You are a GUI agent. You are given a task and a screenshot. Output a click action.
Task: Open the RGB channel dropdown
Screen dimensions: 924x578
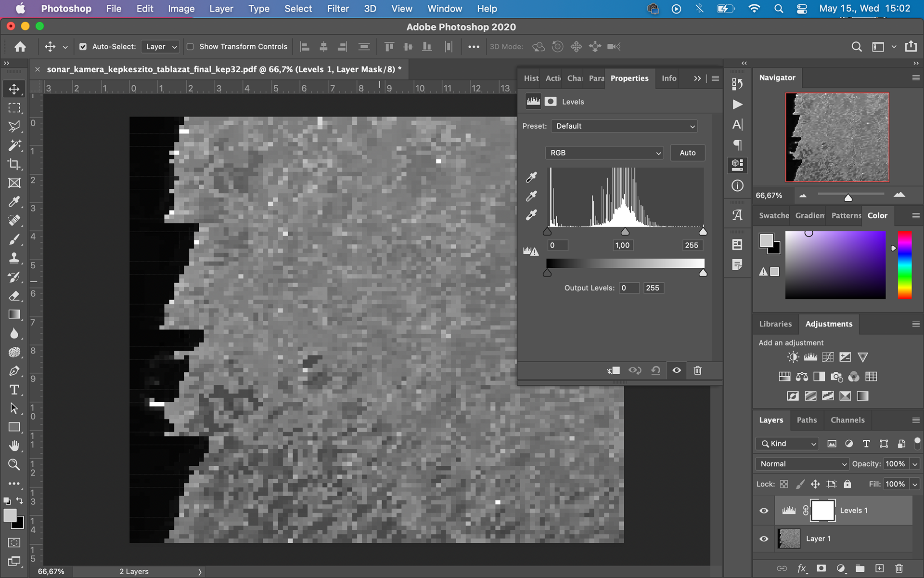tap(604, 153)
